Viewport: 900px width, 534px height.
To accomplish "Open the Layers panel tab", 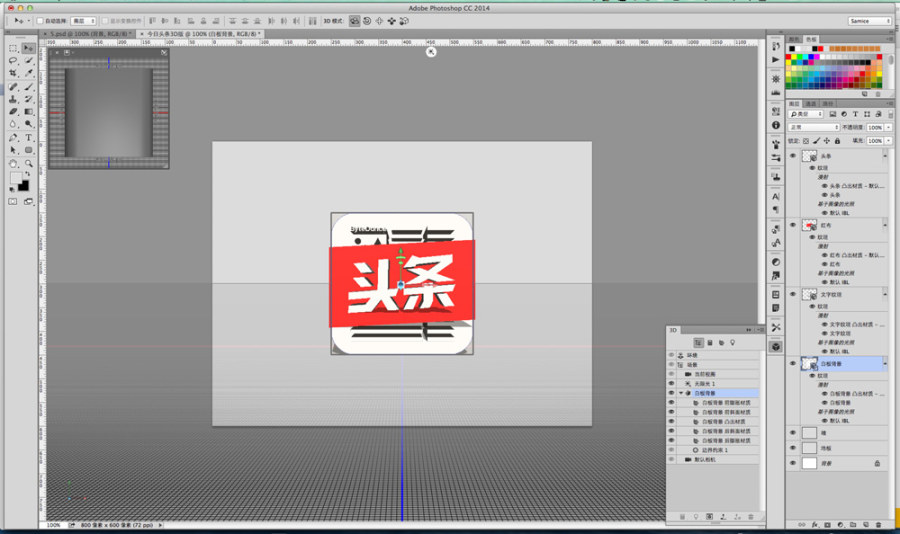I will pos(794,104).
